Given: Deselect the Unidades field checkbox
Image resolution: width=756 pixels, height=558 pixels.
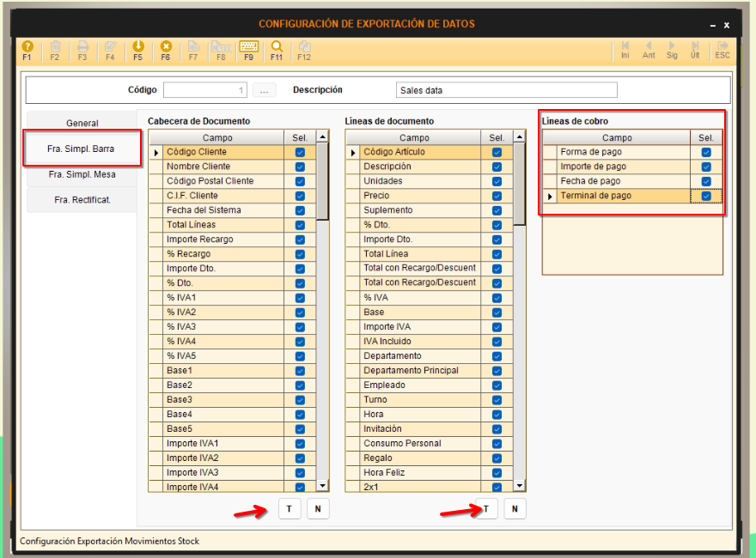Looking at the screenshot, I should point(497,181).
